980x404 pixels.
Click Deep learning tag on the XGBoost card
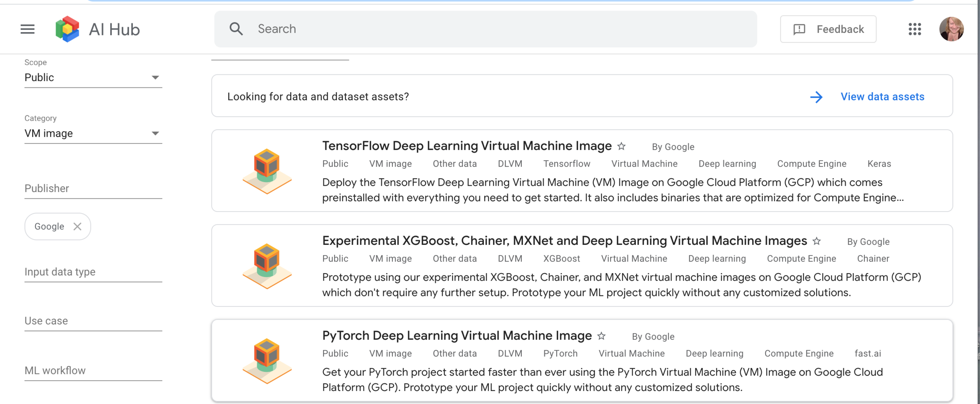tap(717, 259)
